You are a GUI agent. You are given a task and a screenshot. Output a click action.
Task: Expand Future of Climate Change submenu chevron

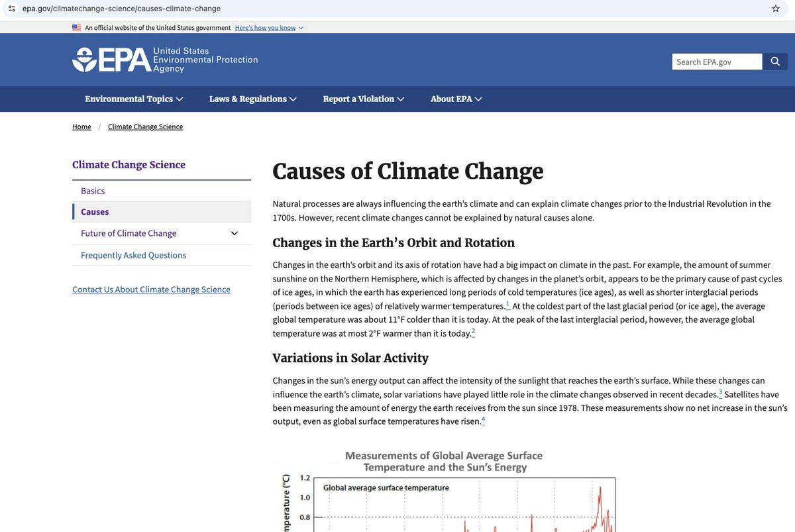pyautogui.click(x=234, y=233)
